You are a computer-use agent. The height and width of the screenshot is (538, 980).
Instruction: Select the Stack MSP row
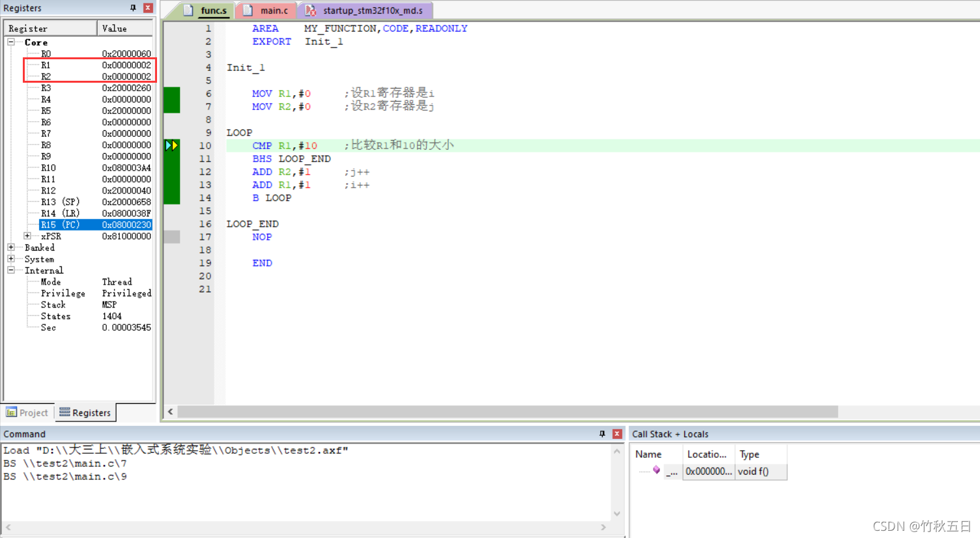click(x=96, y=304)
